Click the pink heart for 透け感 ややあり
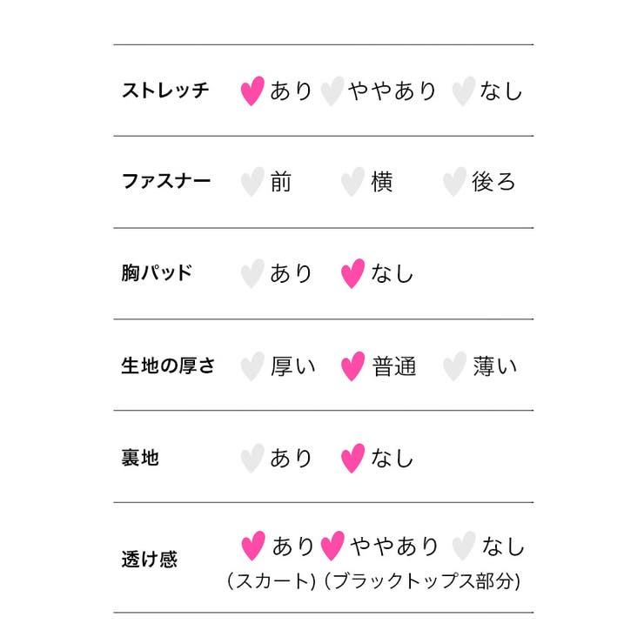This screenshot has height=644, width=644. [x=332, y=546]
